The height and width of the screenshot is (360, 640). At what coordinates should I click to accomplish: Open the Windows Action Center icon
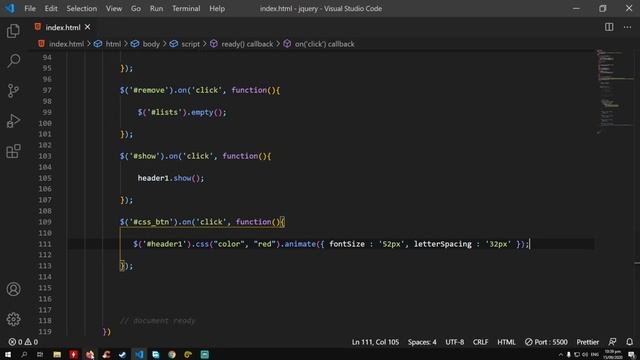pos(631,354)
